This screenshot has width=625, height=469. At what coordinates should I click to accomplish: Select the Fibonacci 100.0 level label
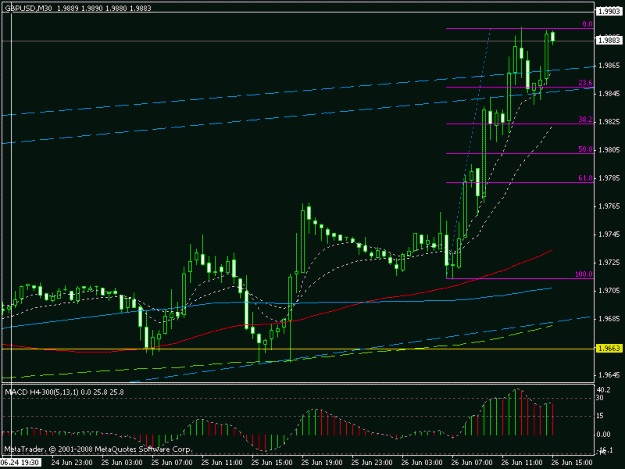(x=584, y=274)
